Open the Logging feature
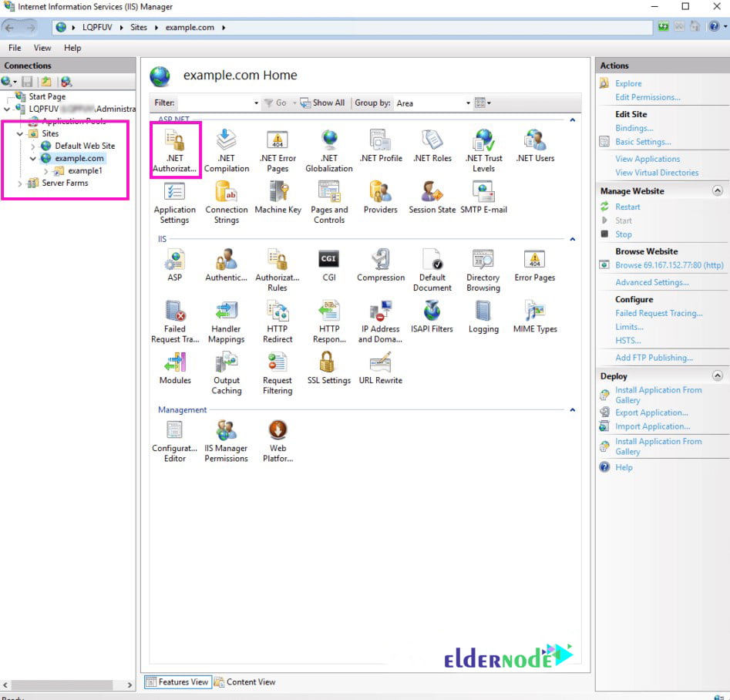 (x=484, y=316)
